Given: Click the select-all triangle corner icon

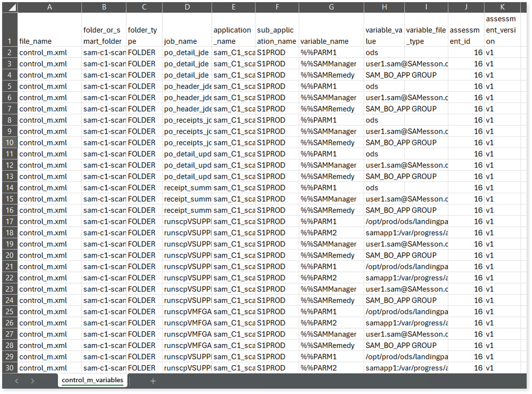Looking at the screenshot, I should (x=12, y=8).
